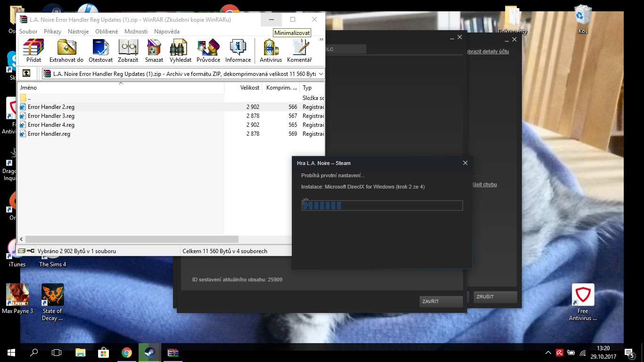Open the Nástroje menu

[78, 32]
